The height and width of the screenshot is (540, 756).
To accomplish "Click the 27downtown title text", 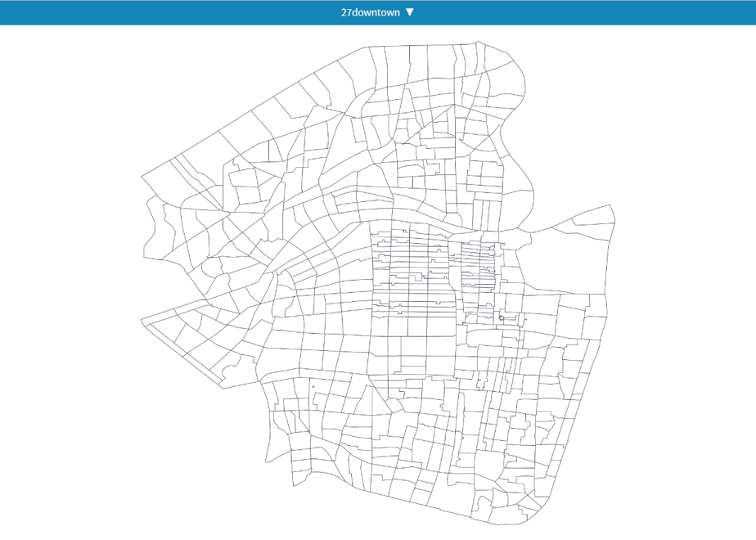I will pos(371,12).
